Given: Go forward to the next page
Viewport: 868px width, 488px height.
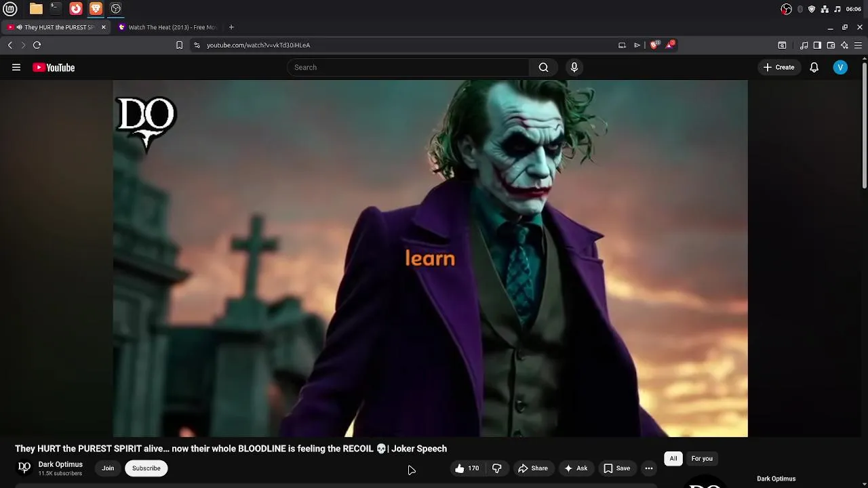Looking at the screenshot, I should point(23,45).
